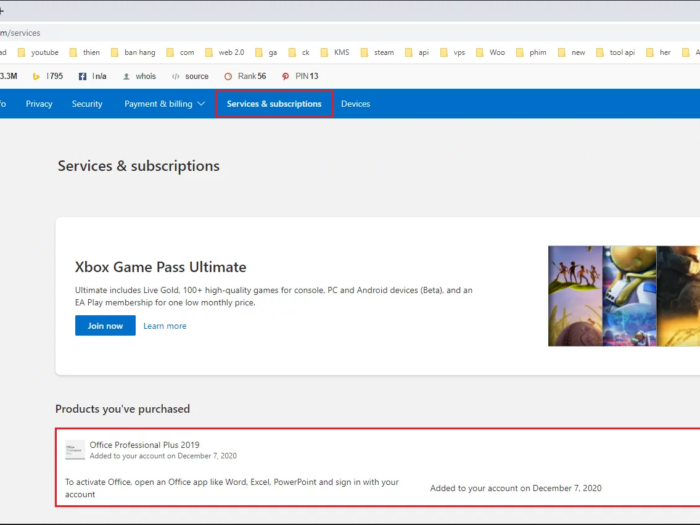Open the ga bookmark folder
The image size is (700, 525).
point(266,52)
